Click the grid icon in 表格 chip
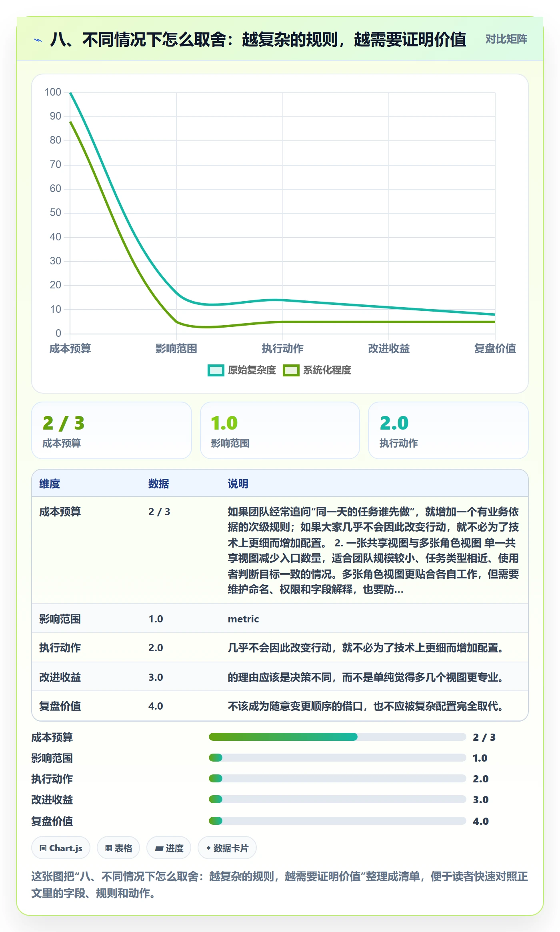 pos(108,848)
